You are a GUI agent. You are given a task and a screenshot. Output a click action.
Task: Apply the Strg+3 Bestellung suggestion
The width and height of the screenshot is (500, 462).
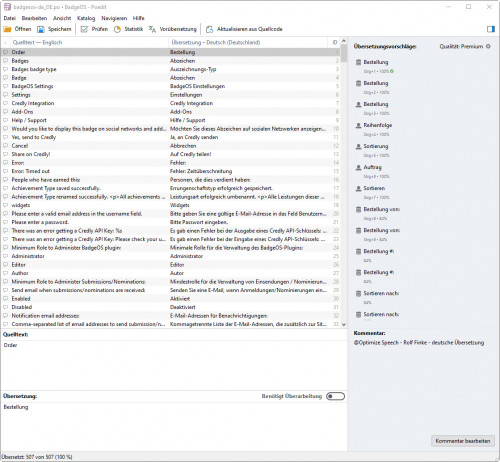(x=376, y=108)
